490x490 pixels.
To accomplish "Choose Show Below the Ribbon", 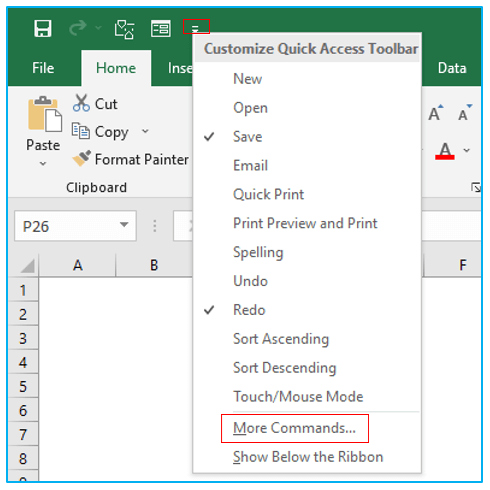I will 307,457.
